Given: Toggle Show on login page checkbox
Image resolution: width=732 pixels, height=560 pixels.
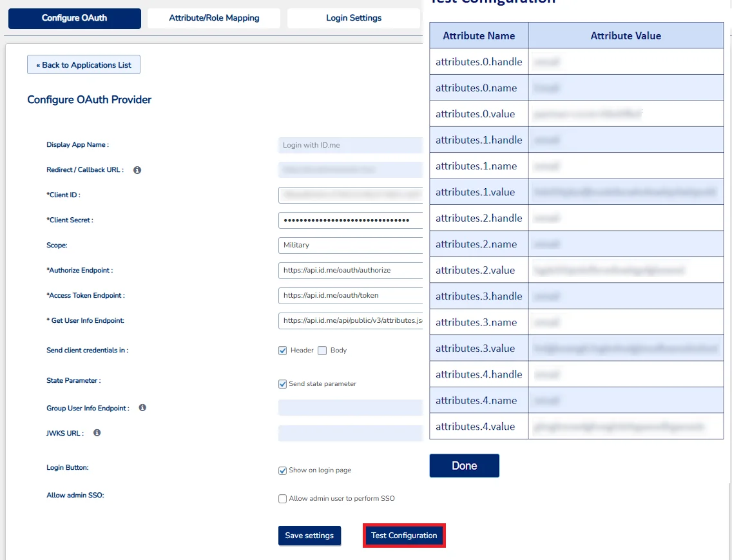Looking at the screenshot, I should pos(282,470).
